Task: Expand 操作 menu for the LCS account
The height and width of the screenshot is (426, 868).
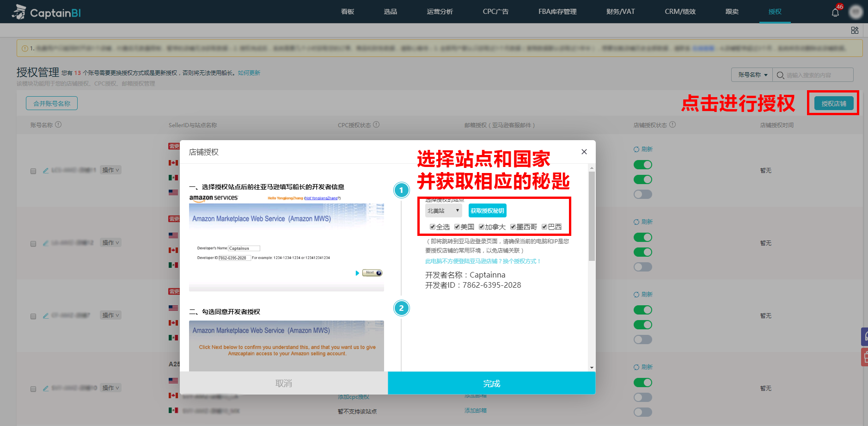Action: 110,170
